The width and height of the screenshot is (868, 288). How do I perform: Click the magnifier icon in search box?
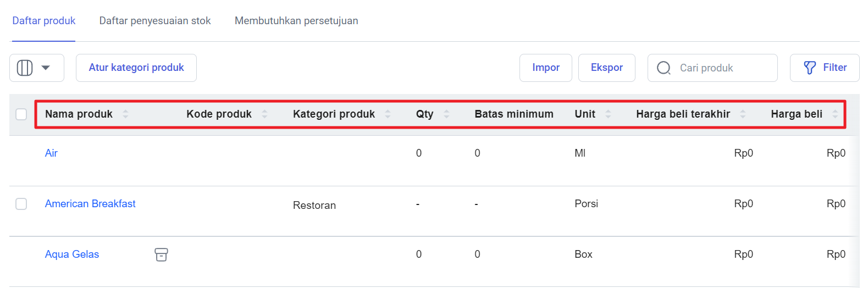tap(664, 68)
